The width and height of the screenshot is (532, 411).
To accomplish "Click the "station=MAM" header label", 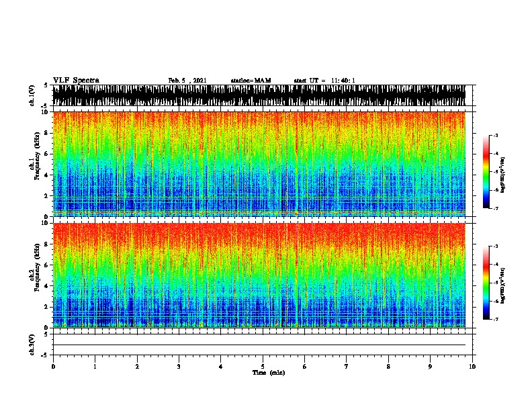I will point(251,81).
